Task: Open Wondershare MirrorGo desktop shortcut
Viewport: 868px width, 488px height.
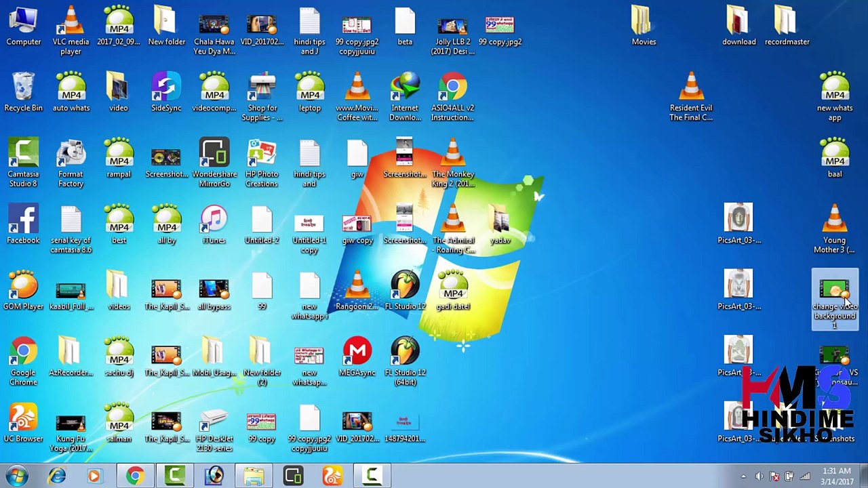Action: tap(214, 163)
